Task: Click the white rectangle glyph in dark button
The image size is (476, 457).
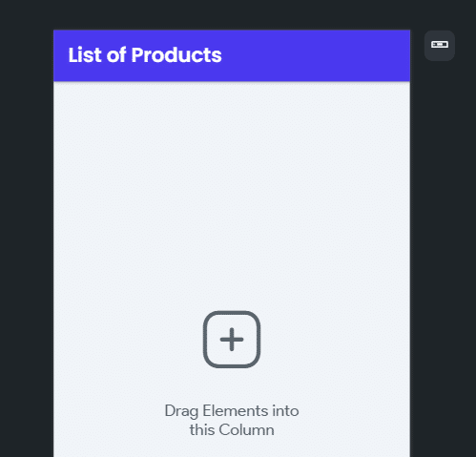Action: [440, 45]
